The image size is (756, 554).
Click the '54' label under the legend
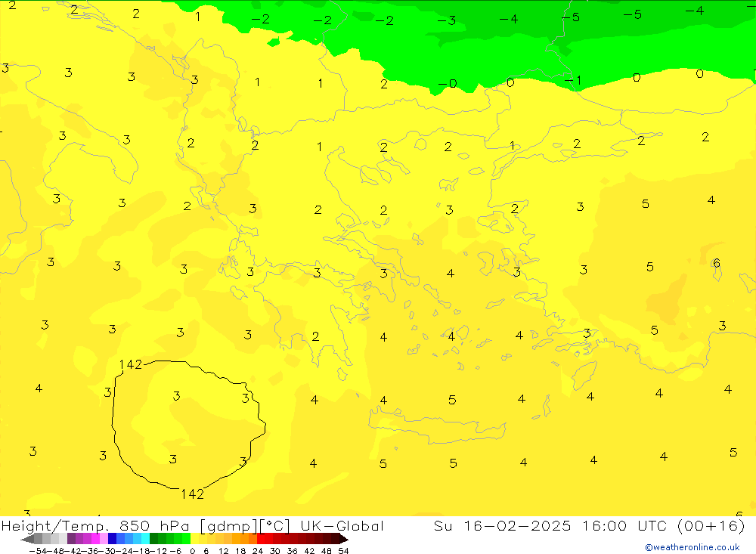coord(343,551)
